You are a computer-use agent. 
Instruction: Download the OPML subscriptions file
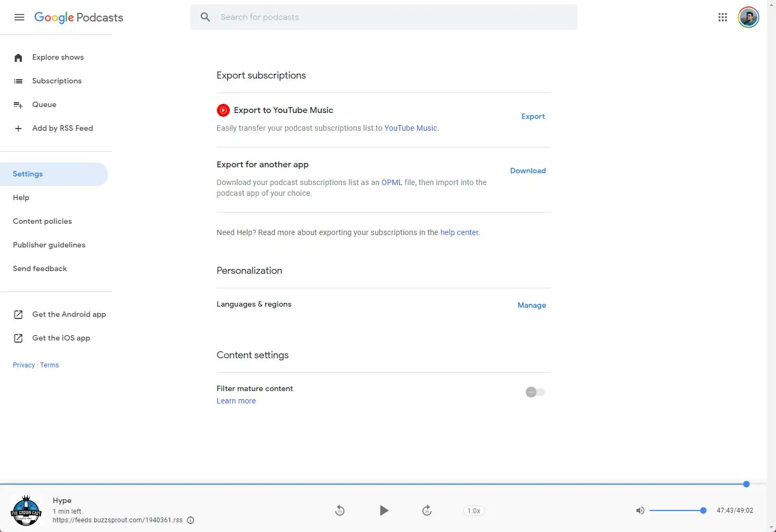pos(527,171)
